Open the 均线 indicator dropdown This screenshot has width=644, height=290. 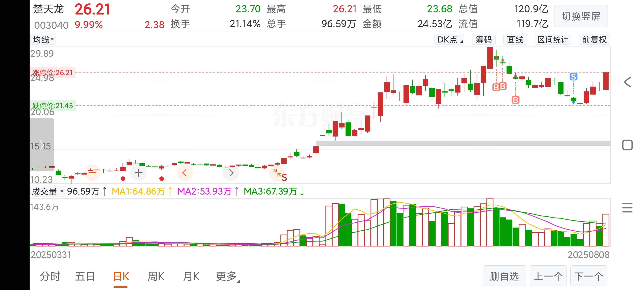(x=43, y=39)
